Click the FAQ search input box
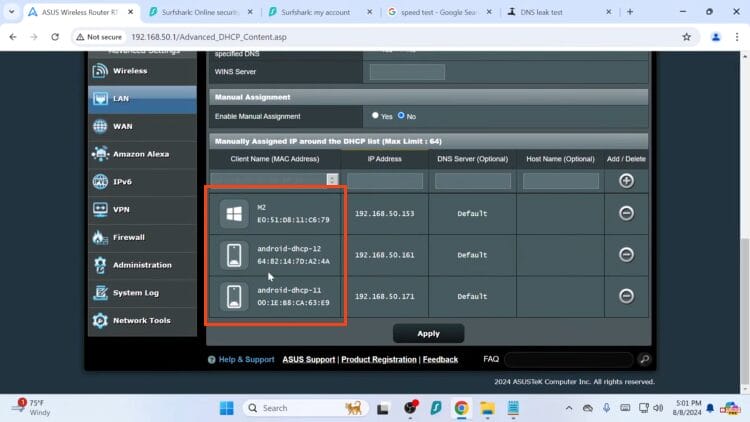This screenshot has height=422, width=750. pos(569,359)
